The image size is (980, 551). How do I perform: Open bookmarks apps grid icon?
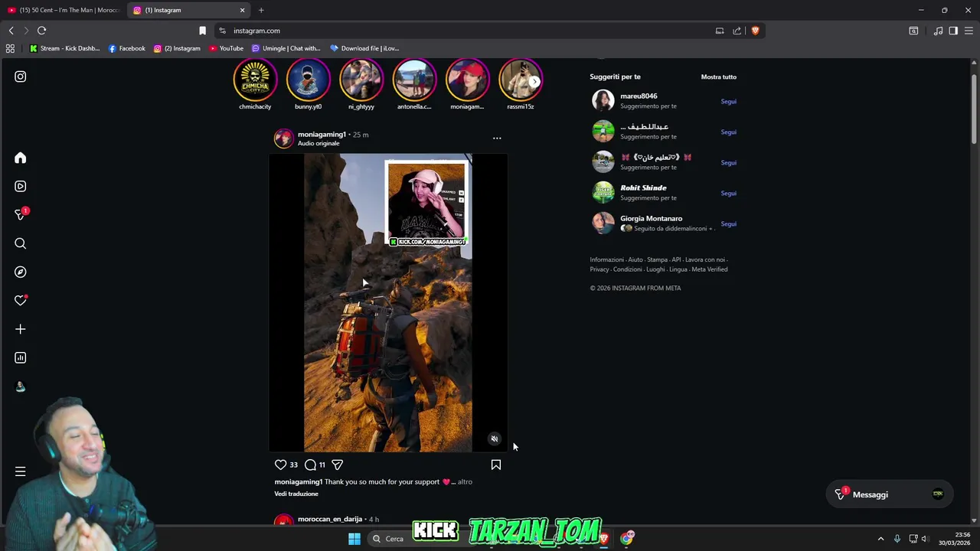10,48
